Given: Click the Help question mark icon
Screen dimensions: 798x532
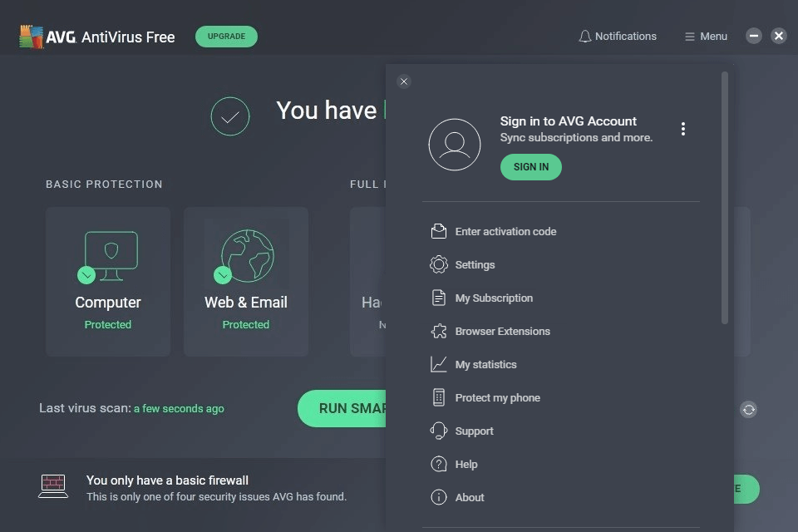Looking at the screenshot, I should click(x=439, y=465).
